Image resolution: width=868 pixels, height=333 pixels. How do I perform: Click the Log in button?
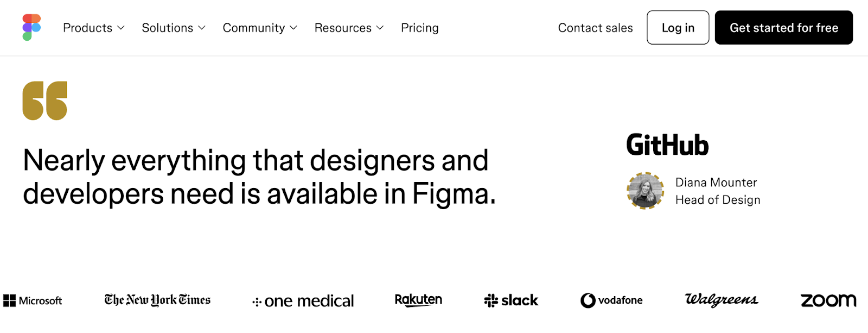coord(678,28)
